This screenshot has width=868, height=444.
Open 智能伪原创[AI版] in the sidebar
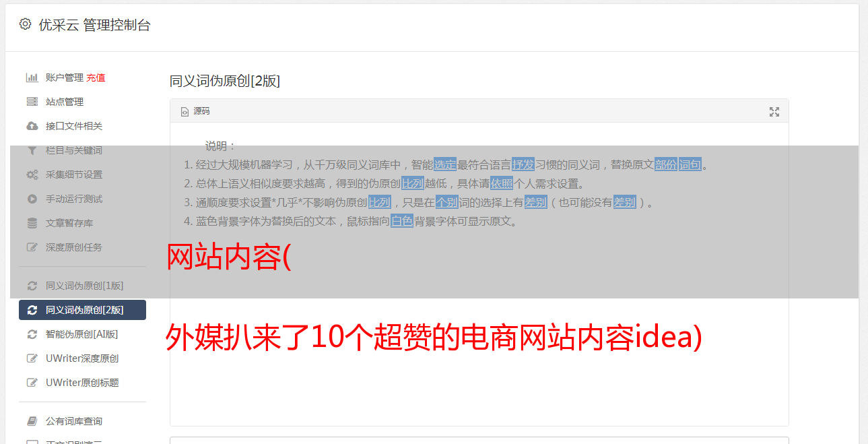82,334
